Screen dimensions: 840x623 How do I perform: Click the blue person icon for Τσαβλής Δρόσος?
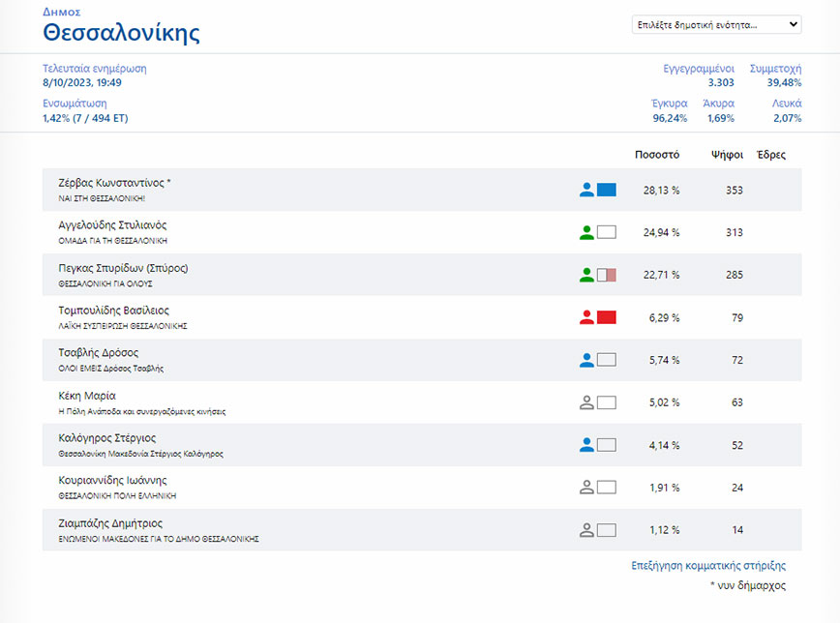(x=586, y=360)
